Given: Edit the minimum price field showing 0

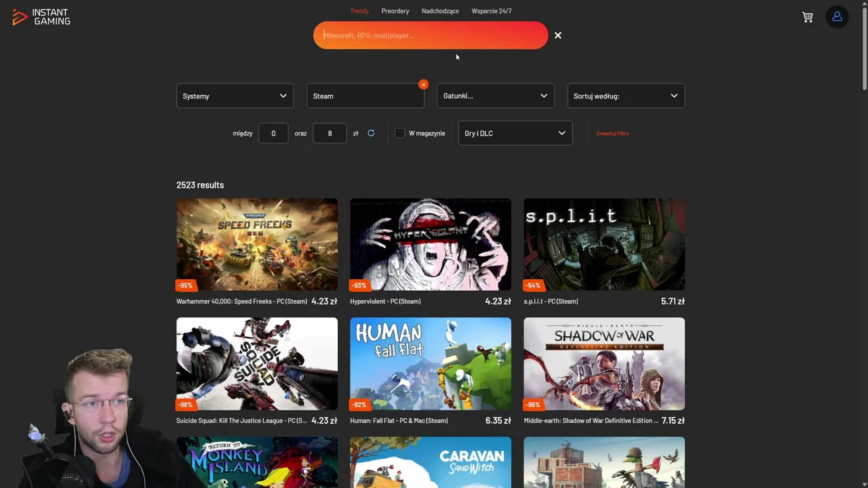Looking at the screenshot, I should (x=273, y=134).
